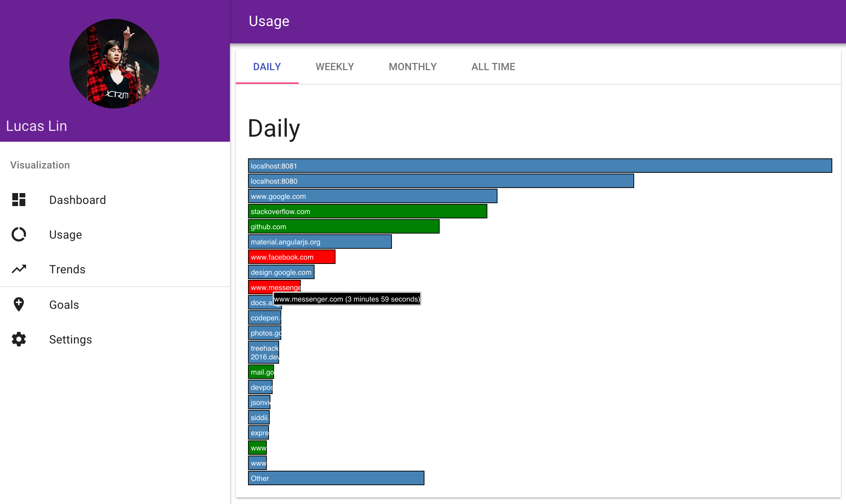Click the localhost:8081 usage bar
846x504 pixels.
point(540,166)
